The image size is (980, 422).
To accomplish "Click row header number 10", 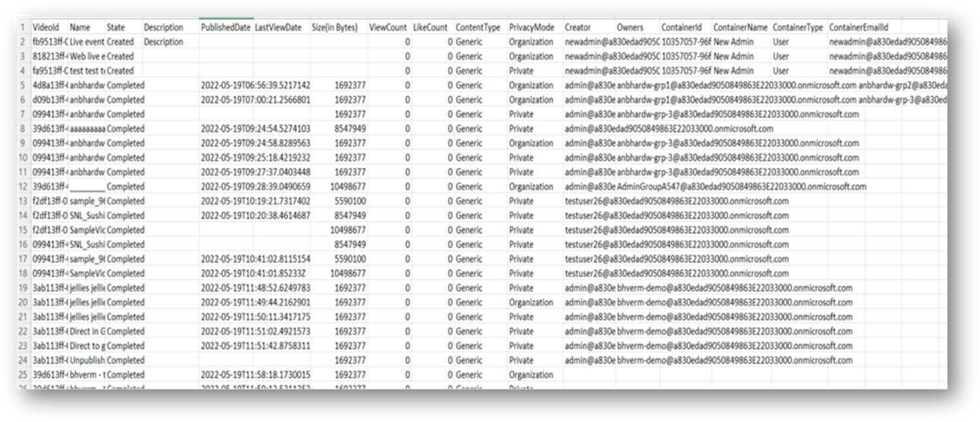I will coord(23,157).
